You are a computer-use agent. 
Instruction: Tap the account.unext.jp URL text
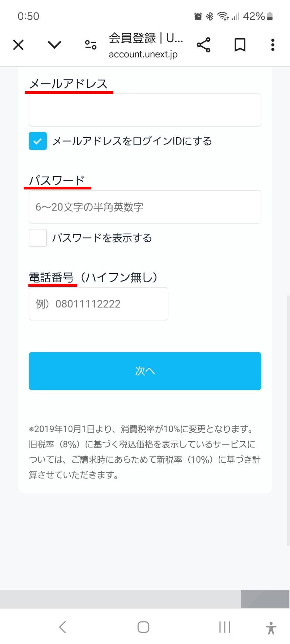click(x=143, y=54)
